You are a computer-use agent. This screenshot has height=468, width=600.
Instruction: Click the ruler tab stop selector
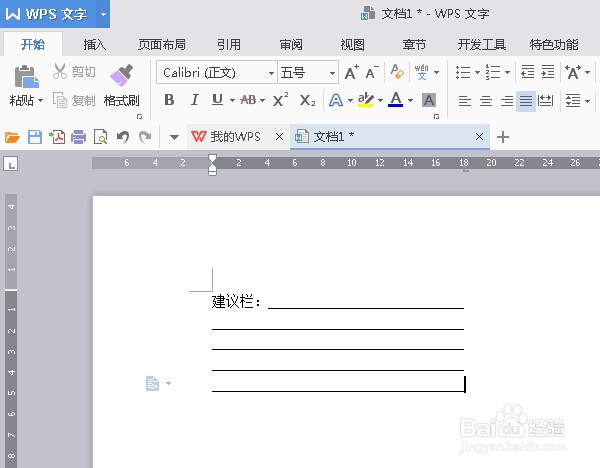[x=11, y=164]
